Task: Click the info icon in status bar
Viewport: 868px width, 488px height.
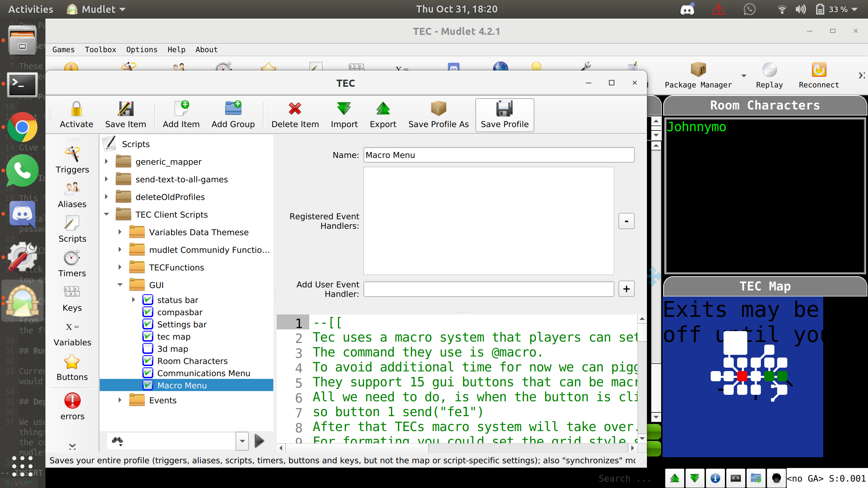Action: (715, 478)
